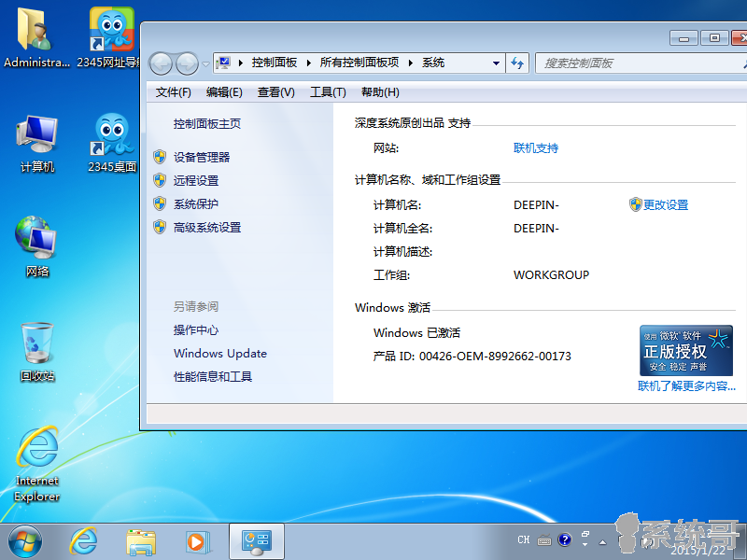Click the CH language indicator in tray
This screenshot has width=747, height=560.
[x=524, y=540]
